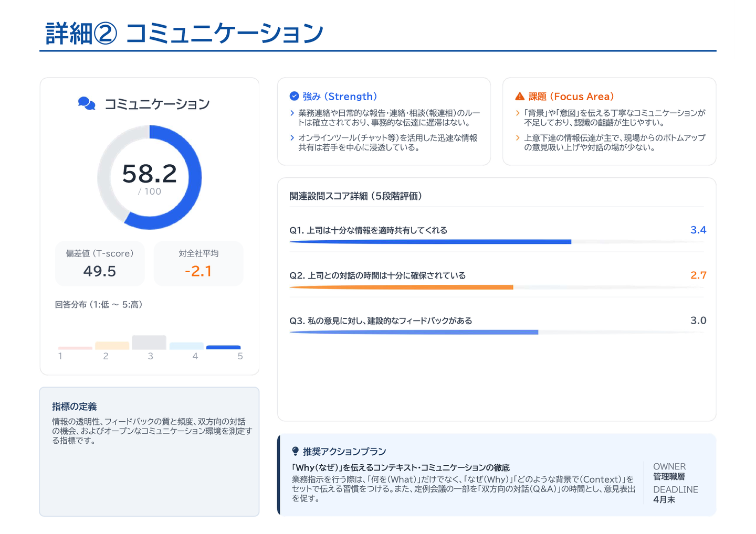Pick the pale orange distribution bar above 2

click(112, 346)
